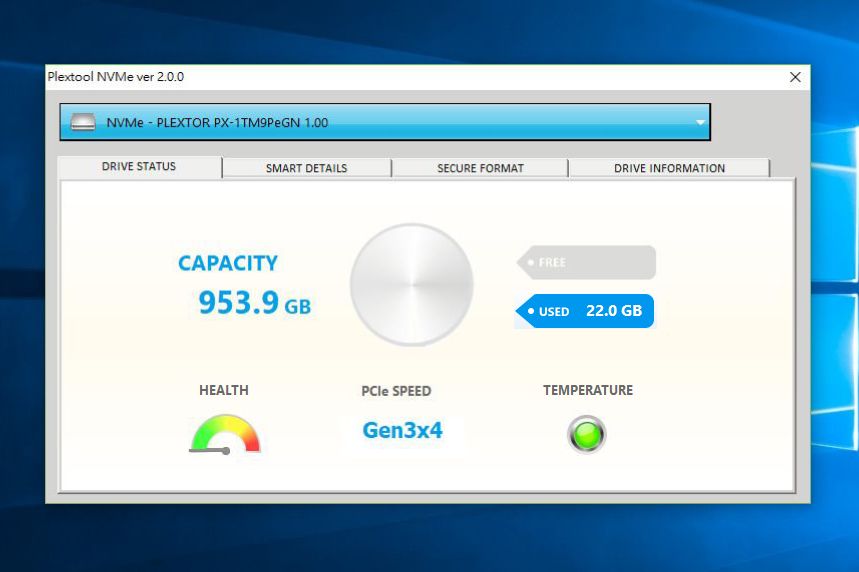This screenshot has height=572, width=859.
Task: Click the green temperature indicator light
Action: point(587,434)
